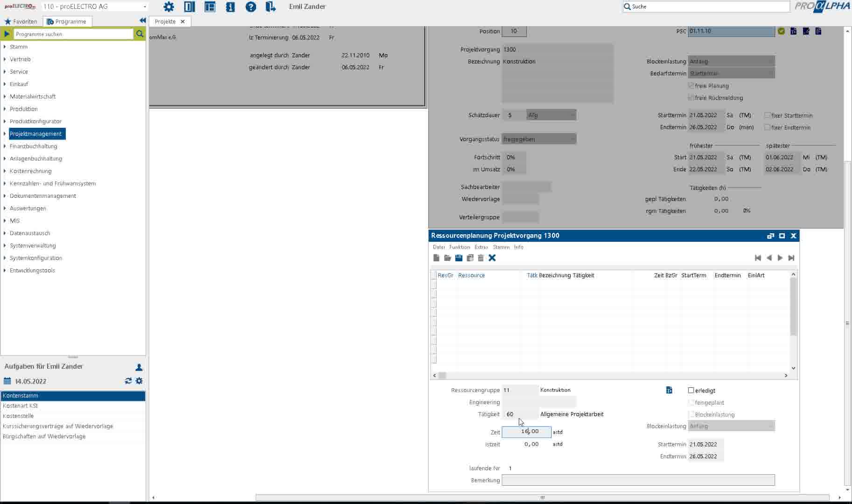
Task: Click the window arrangement icon in top toolbar
Action: tap(210, 7)
